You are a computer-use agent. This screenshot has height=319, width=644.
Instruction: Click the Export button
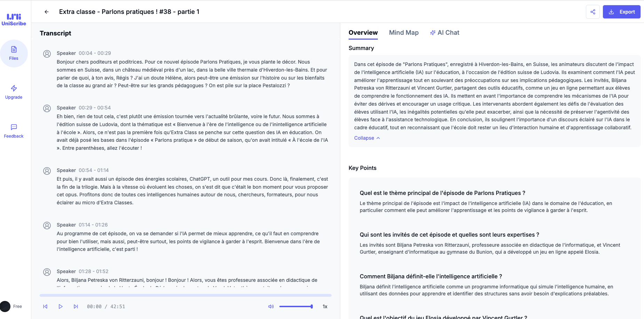coord(621,12)
